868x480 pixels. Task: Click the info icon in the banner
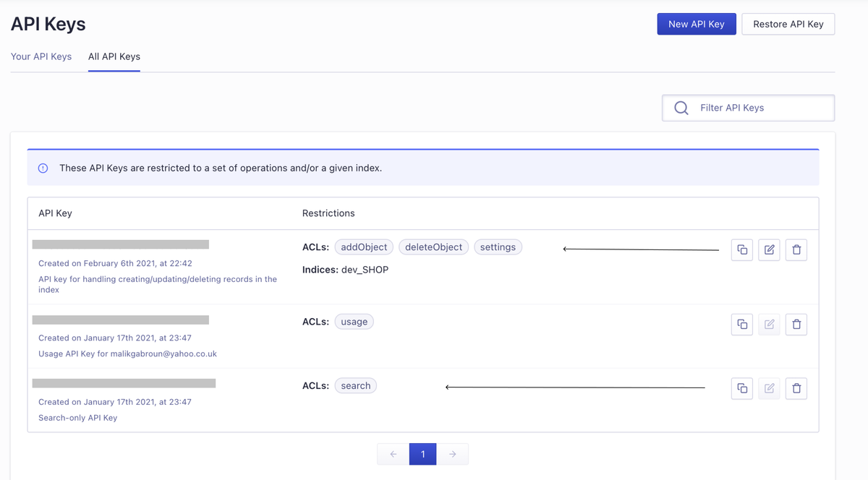point(43,168)
